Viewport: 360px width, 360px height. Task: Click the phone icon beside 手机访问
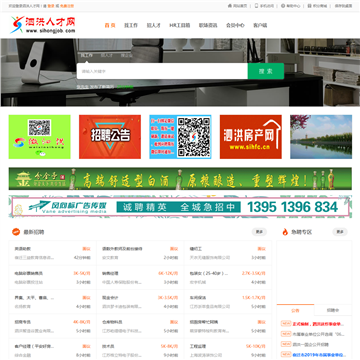[256, 6]
